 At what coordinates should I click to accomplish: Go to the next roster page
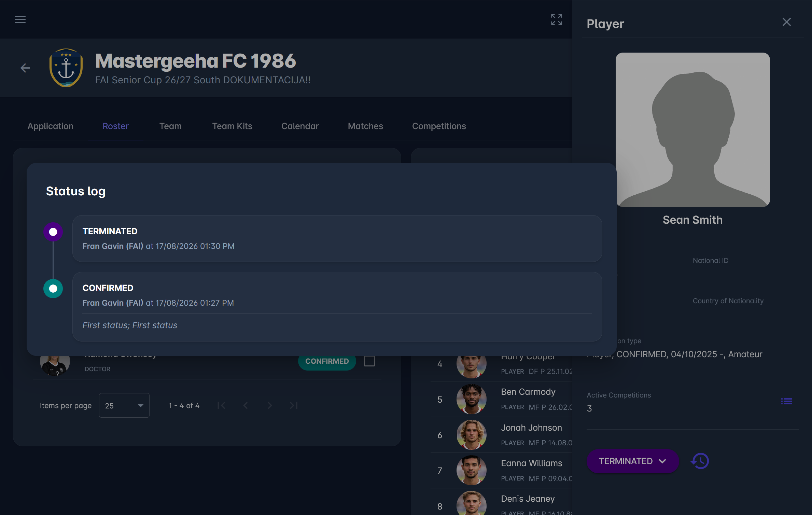point(270,405)
